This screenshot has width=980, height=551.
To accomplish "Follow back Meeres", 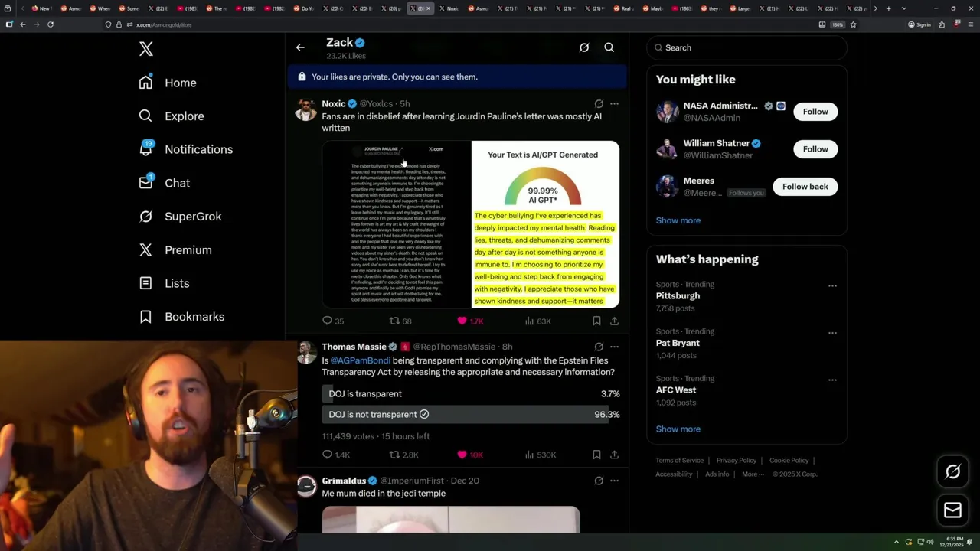I will click(x=805, y=187).
